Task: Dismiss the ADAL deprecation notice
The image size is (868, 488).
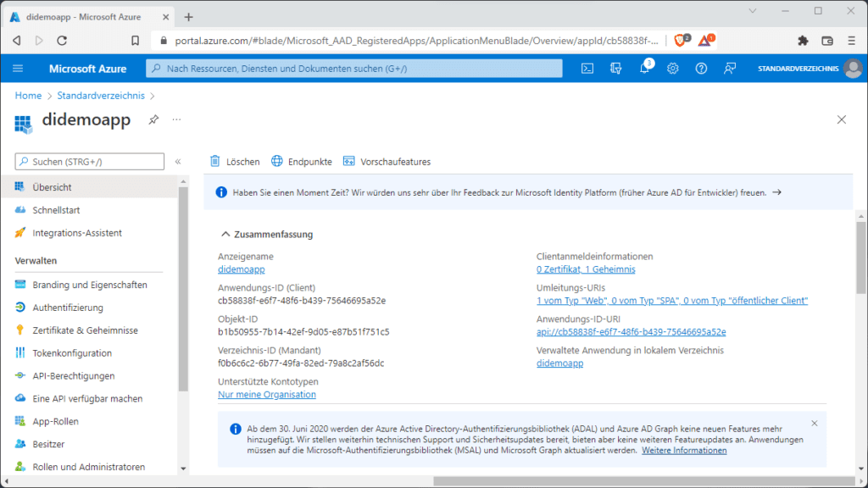Action: click(x=815, y=424)
